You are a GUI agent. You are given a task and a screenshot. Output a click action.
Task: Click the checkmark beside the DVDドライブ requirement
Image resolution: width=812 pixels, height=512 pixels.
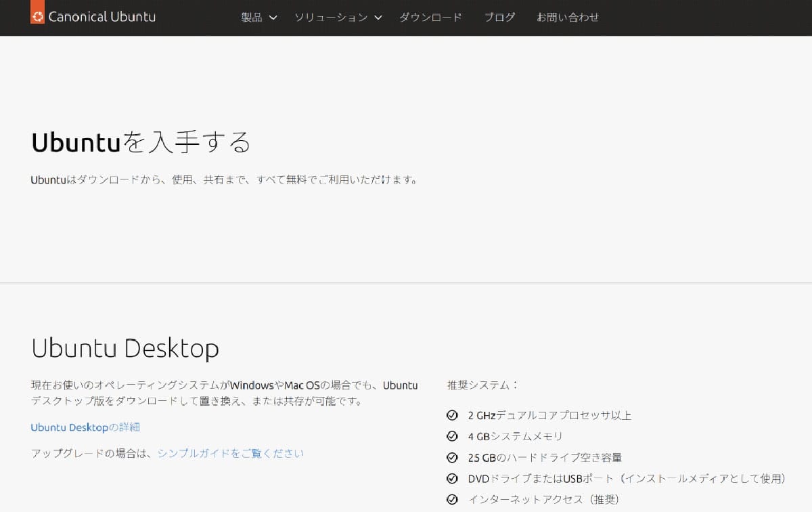(452, 478)
